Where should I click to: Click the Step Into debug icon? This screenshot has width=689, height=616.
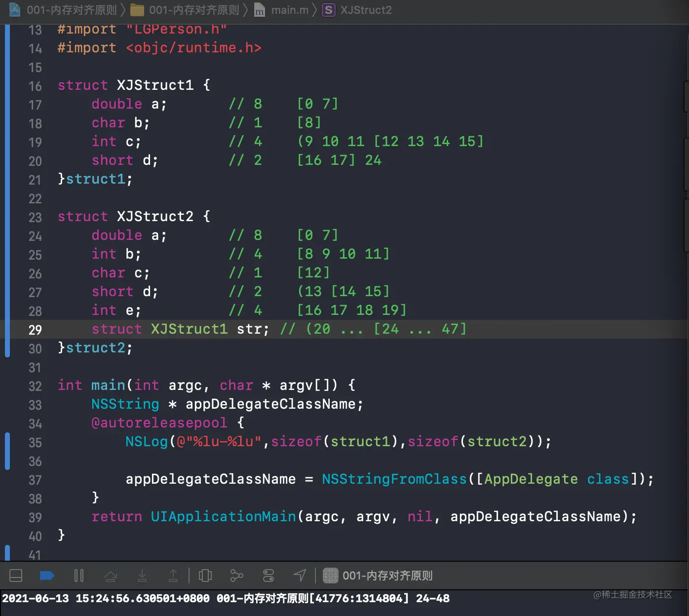click(142, 576)
